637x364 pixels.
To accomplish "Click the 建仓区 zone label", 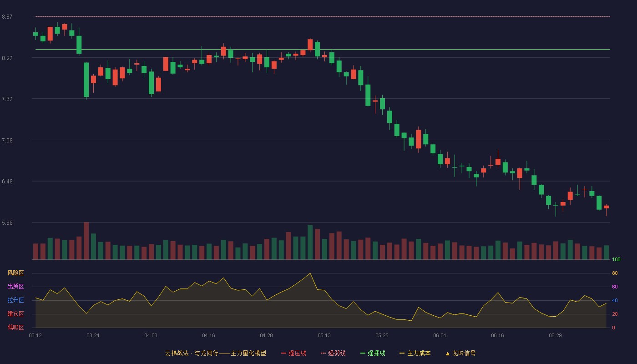I will click(x=15, y=314).
